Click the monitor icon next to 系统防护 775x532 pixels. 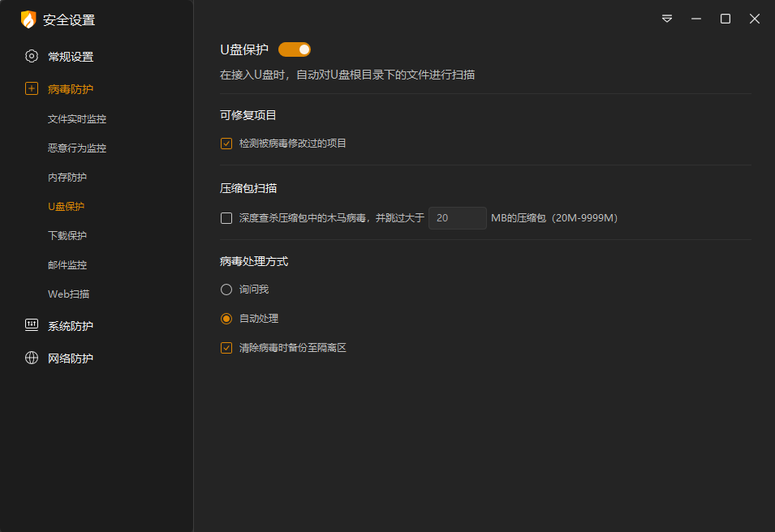pos(30,325)
